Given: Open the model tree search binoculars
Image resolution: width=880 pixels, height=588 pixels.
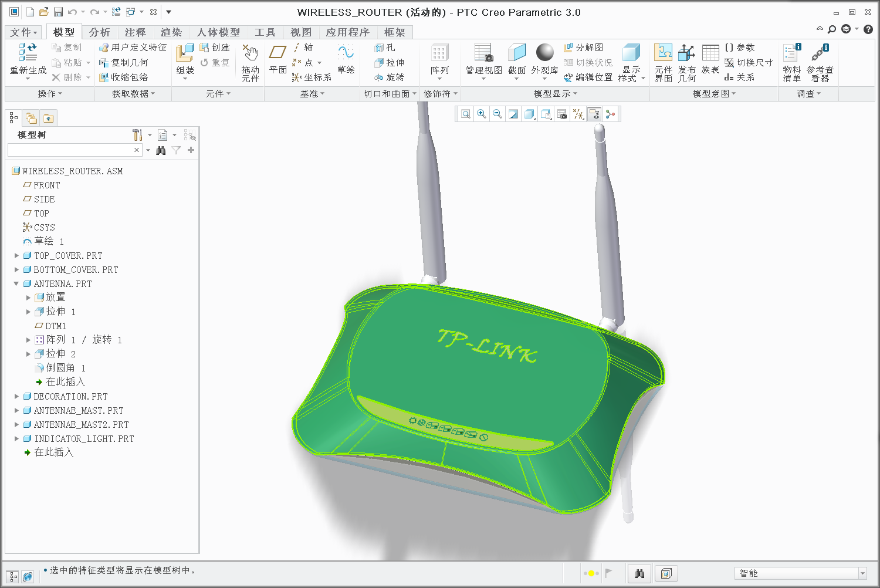Looking at the screenshot, I should (x=161, y=150).
